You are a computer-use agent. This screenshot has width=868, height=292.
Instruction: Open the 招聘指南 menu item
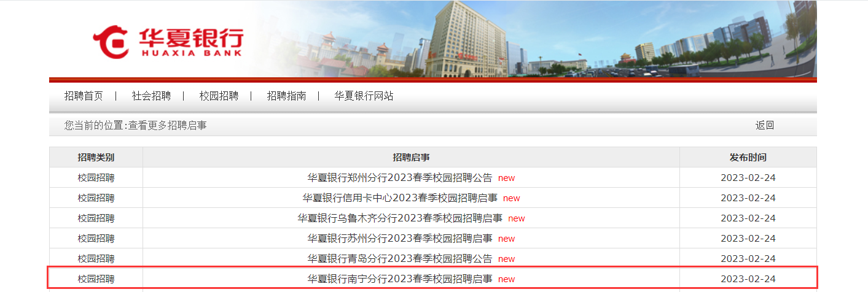coord(286,96)
